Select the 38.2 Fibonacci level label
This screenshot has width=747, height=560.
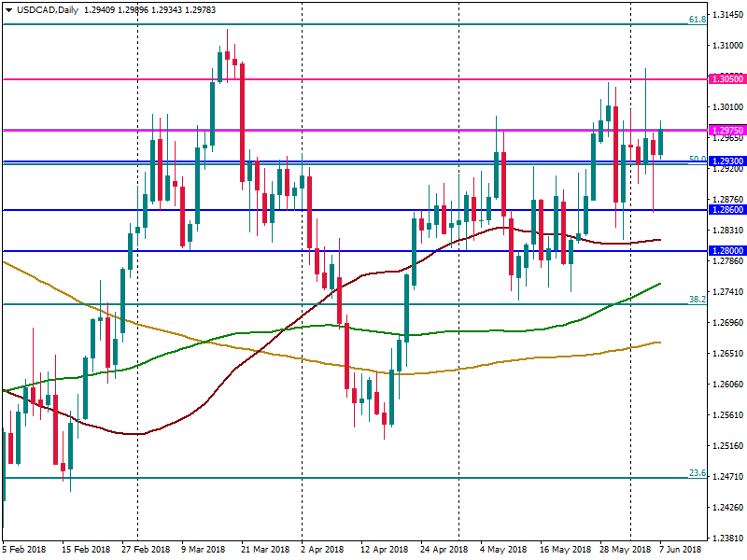[696, 300]
